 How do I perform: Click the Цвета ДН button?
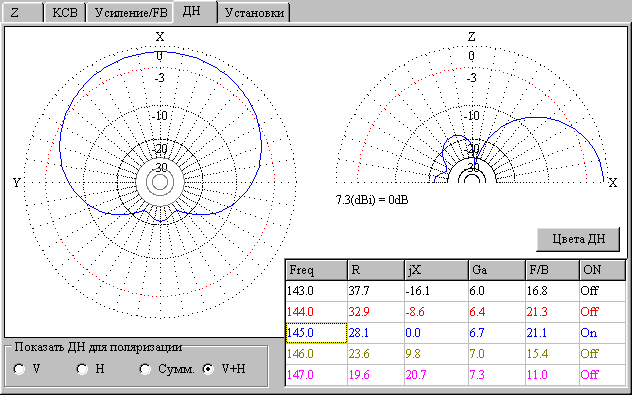pos(578,239)
